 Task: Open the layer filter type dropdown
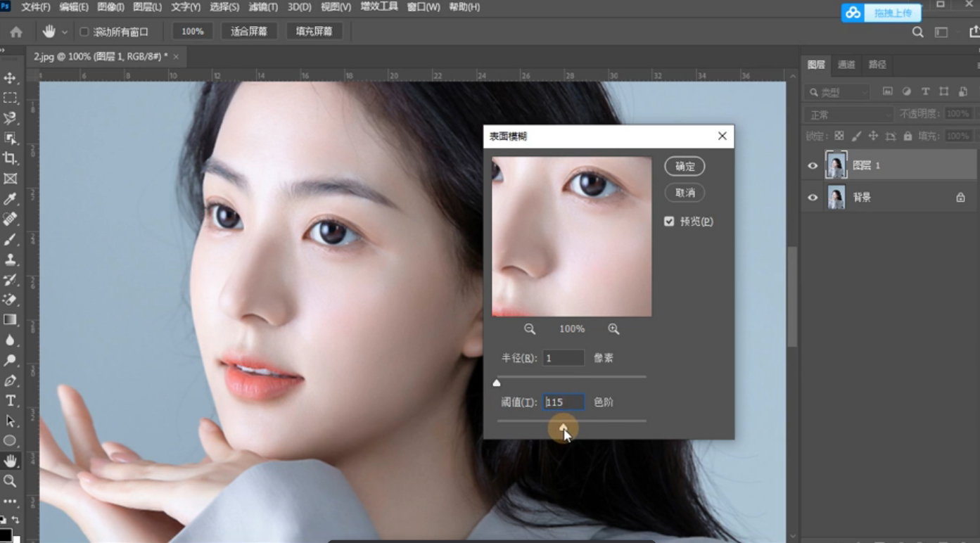(838, 92)
